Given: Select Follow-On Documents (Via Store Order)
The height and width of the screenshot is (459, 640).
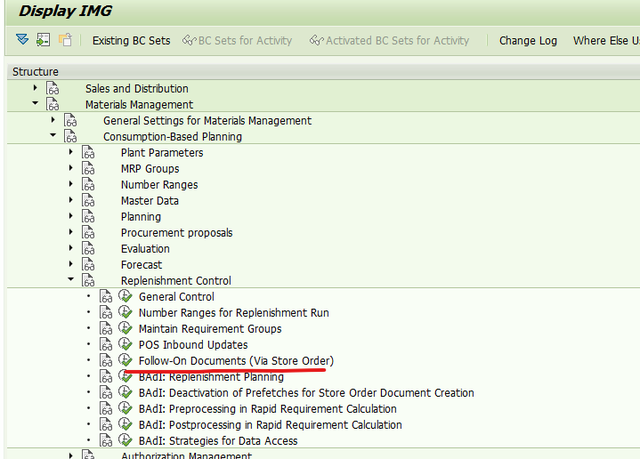Looking at the screenshot, I should 236,361.
